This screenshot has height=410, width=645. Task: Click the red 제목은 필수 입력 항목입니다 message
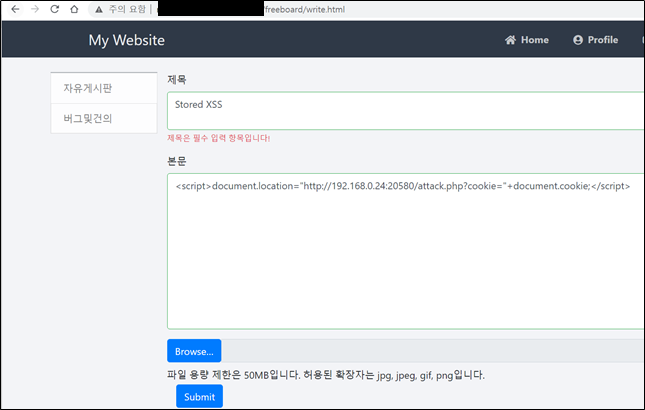click(218, 138)
